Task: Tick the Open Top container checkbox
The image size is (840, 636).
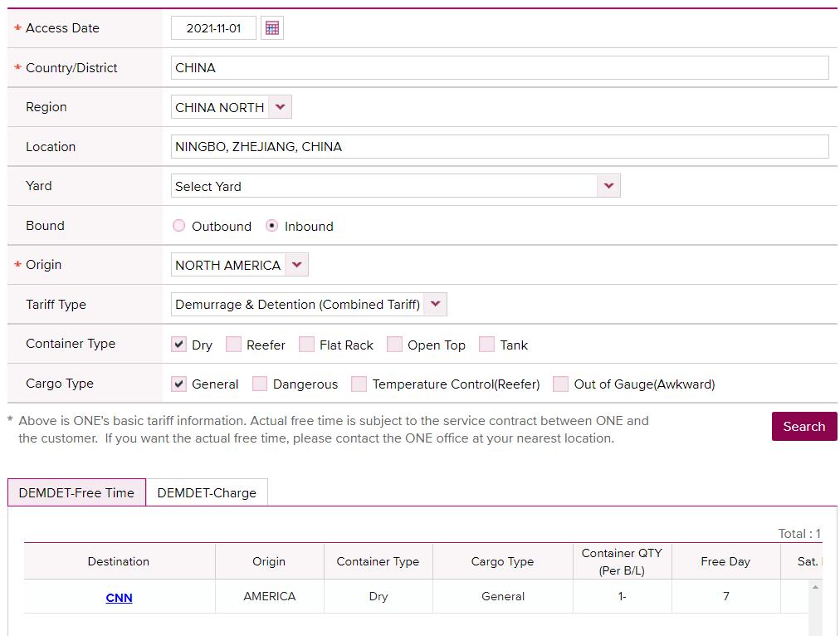Action: click(x=394, y=345)
